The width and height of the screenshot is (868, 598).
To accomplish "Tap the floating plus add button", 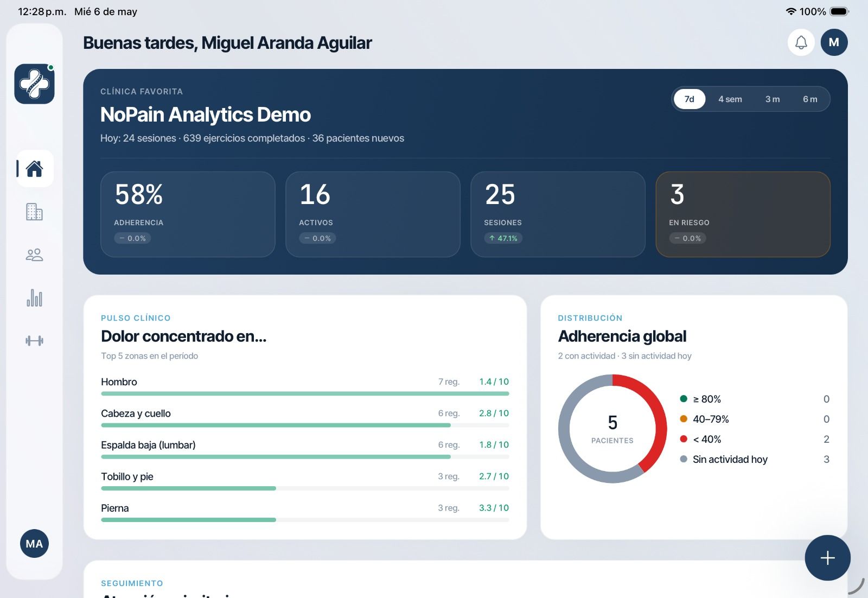I will (x=827, y=558).
